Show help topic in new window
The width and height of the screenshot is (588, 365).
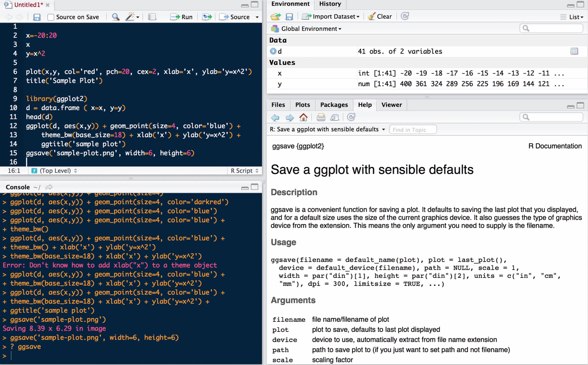click(334, 118)
